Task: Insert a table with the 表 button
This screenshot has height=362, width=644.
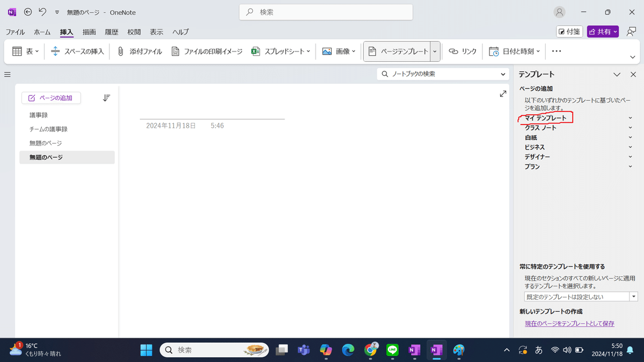Action: [25, 51]
